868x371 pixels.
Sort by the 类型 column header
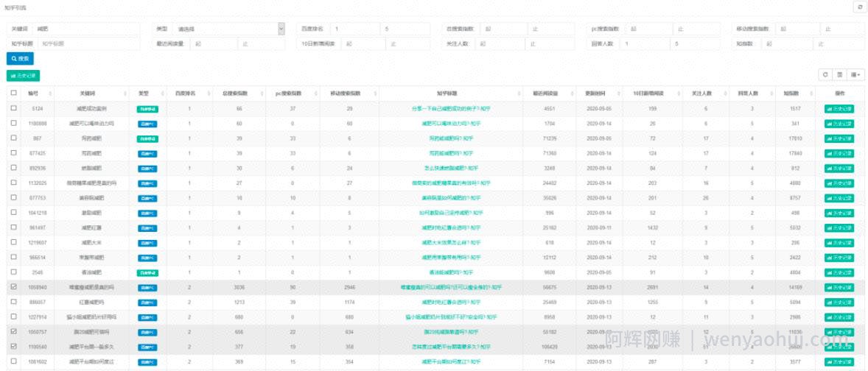(x=147, y=93)
